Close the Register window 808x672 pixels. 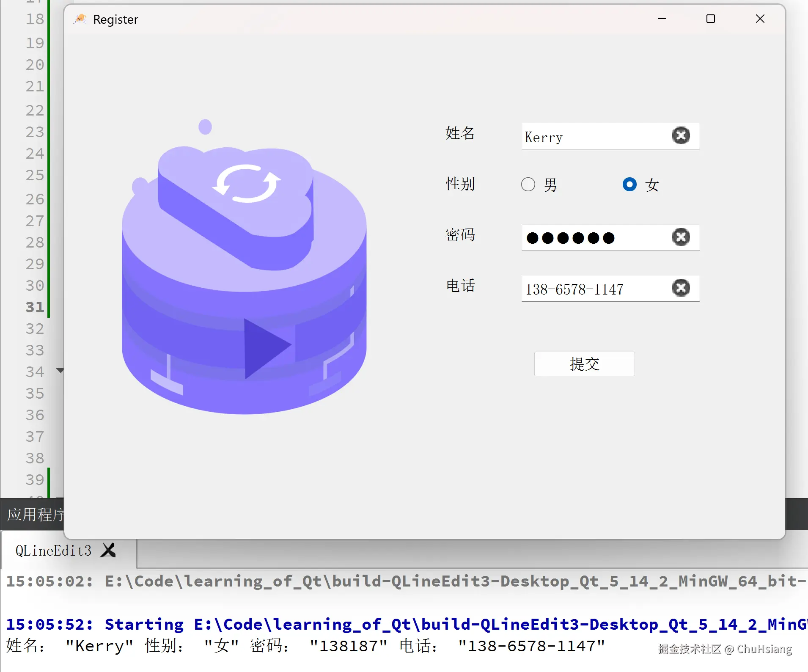click(760, 19)
